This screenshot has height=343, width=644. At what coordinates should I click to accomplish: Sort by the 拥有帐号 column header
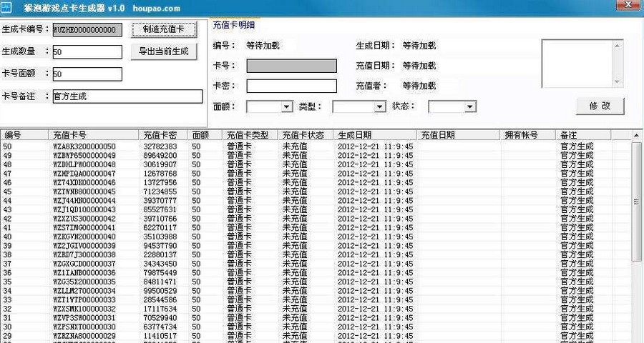pos(529,135)
